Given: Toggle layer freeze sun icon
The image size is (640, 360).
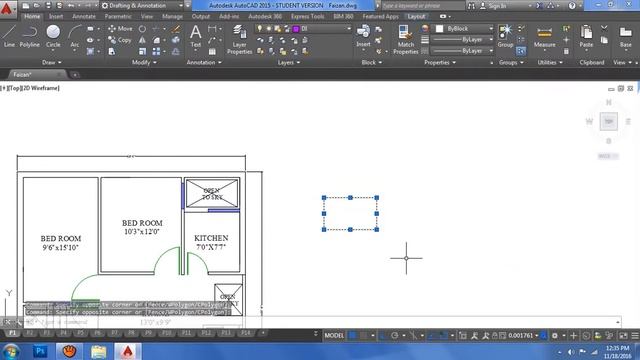Looking at the screenshot, I should 269,29.
